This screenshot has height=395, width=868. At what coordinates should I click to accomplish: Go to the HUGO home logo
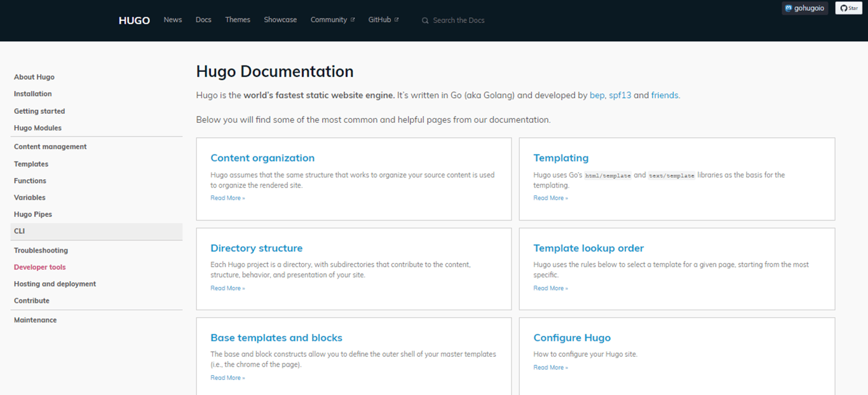[x=134, y=20]
